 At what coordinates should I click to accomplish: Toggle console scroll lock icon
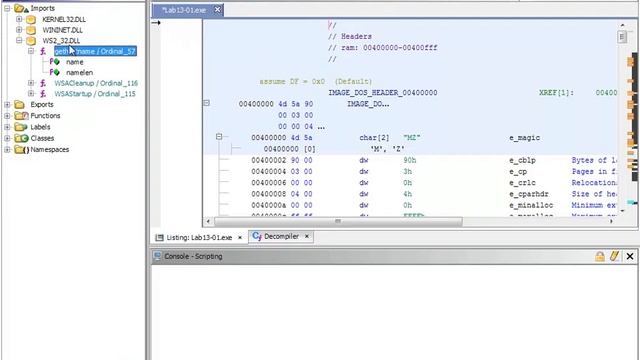pos(600,256)
